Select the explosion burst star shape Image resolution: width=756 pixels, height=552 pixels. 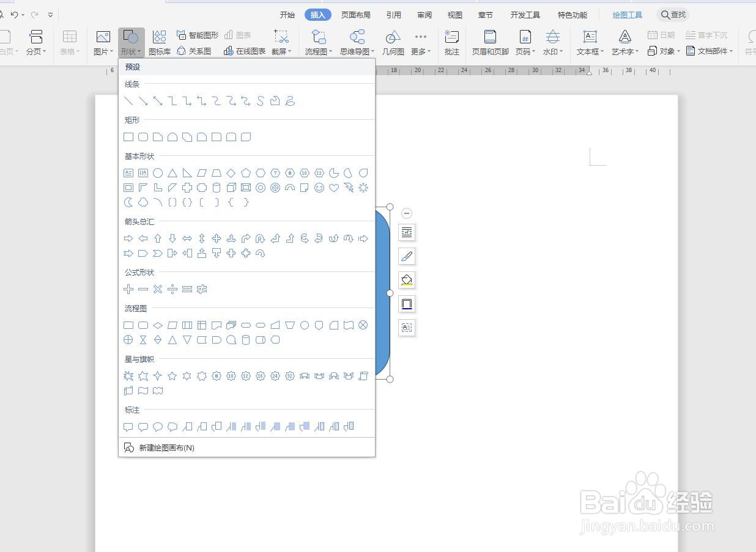point(128,376)
